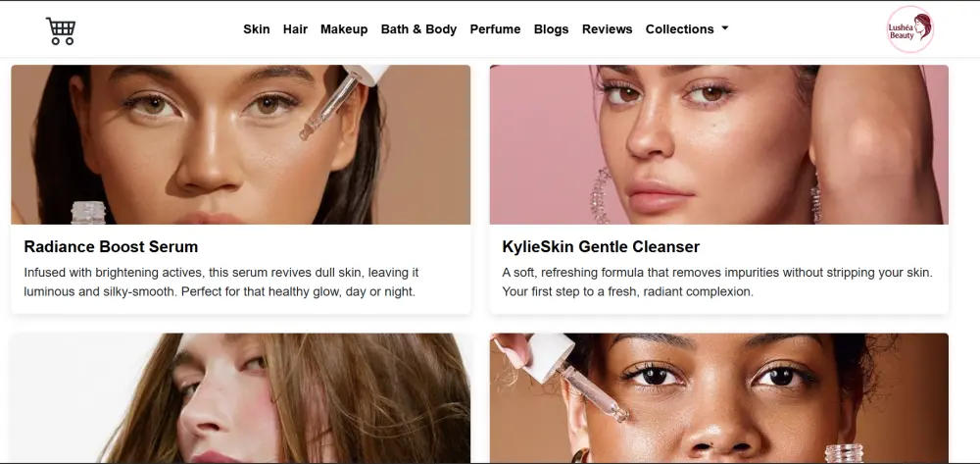Navigate to the Perfume page
The image size is (980, 464).
[x=495, y=29]
